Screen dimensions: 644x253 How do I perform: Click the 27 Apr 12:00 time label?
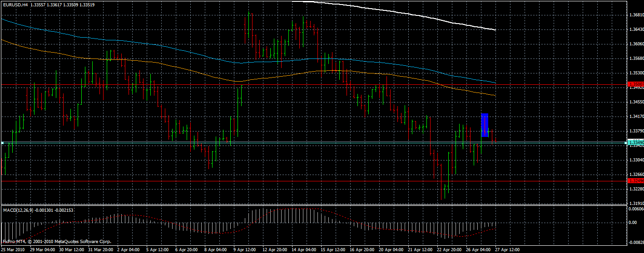pyautogui.click(x=507, y=250)
